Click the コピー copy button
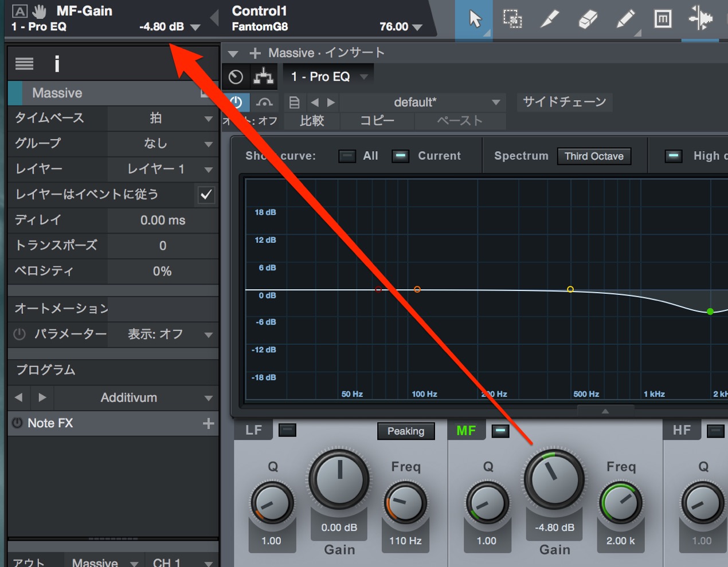The image size is (728, 567). [377, 121]
